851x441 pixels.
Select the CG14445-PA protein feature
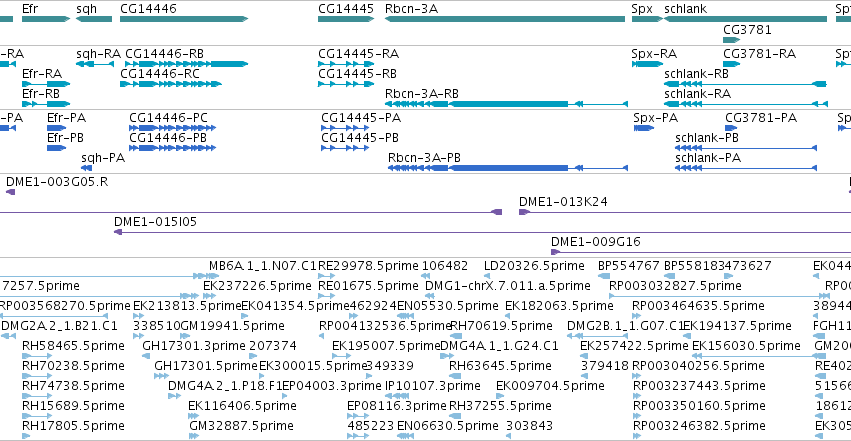(x=345, y=128)
